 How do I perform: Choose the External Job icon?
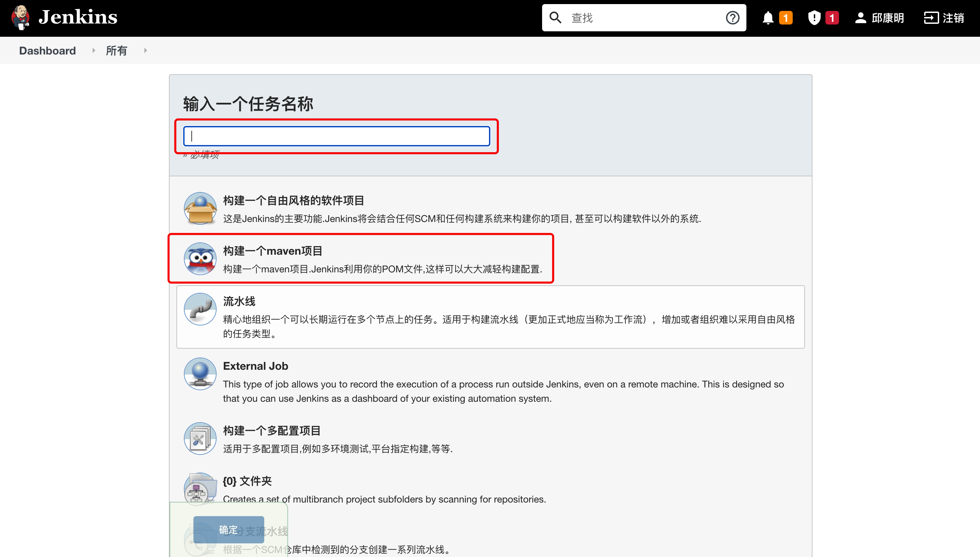point(200,374)
